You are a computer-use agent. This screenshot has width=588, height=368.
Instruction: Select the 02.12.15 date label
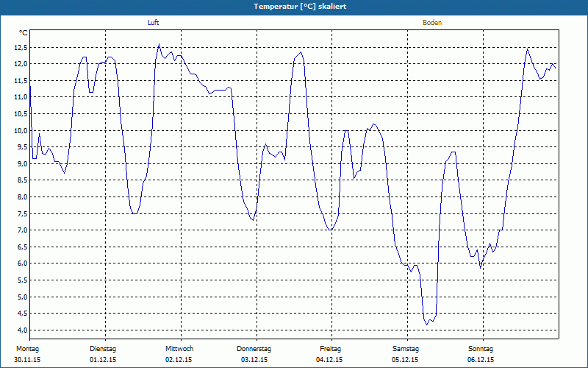coord(179,360)
